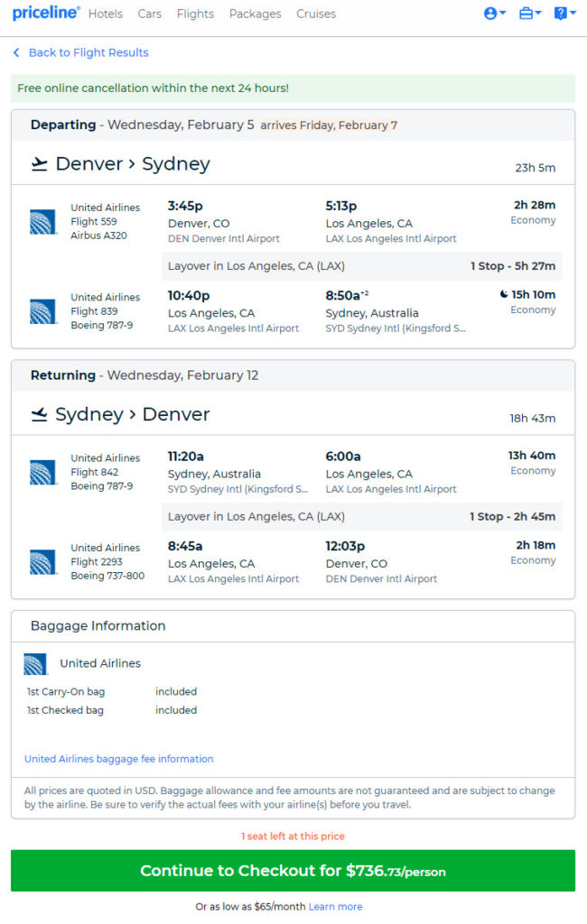The width and height of the screenshot is (587, 924).
Task: Click United logo beside Flight 842
Action: (x=42, y=473)
